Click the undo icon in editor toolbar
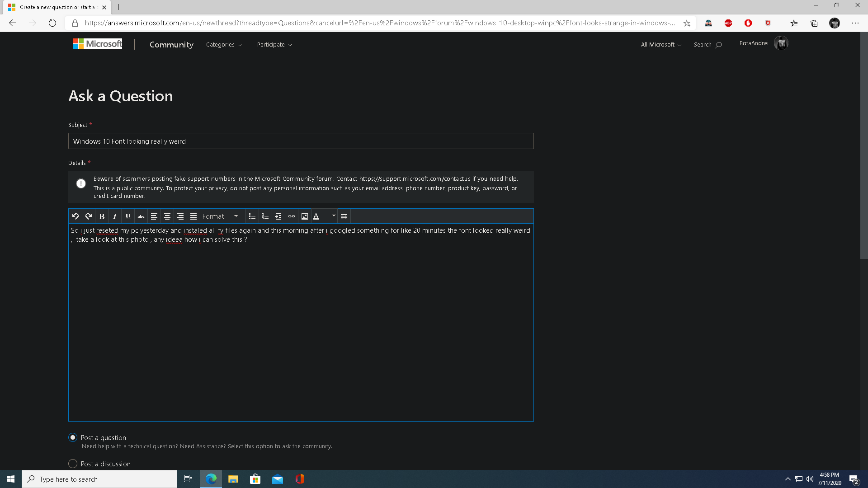This screenshot has height=488, width=868. coord(75,216)
